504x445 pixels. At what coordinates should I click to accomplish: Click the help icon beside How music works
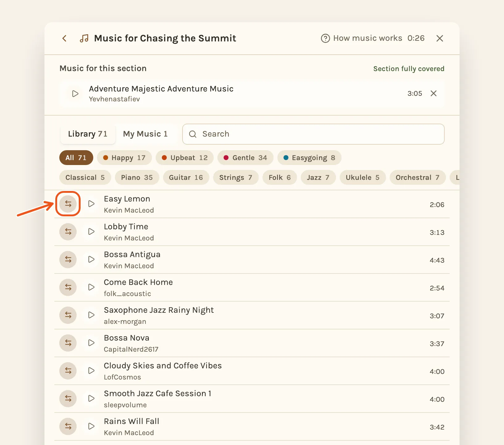coord(325,38)
